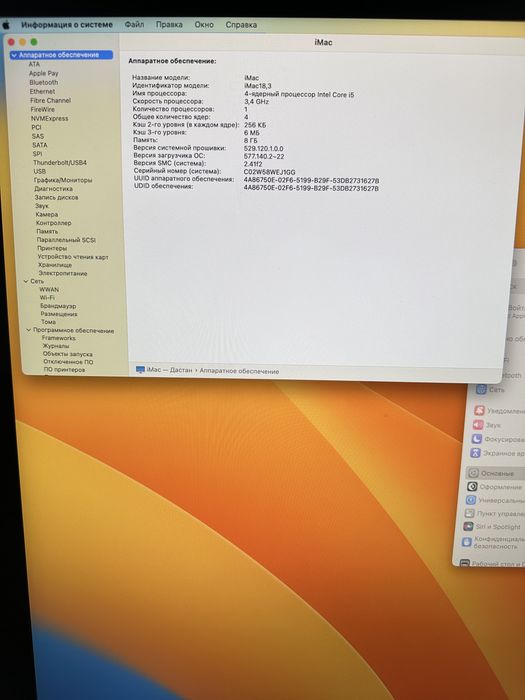The width and height of the screenshot is (525, 700).
Task: Select Графика/Мониторы in the sidebar
Action: pyautogui.click(x=63, y=180)
